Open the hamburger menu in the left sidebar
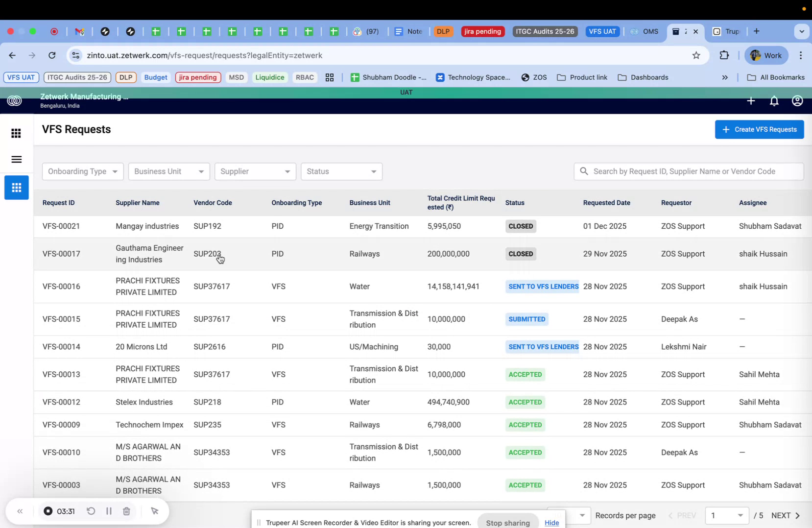The height and width of the screenshot is (528, 812). pos(16,159)
